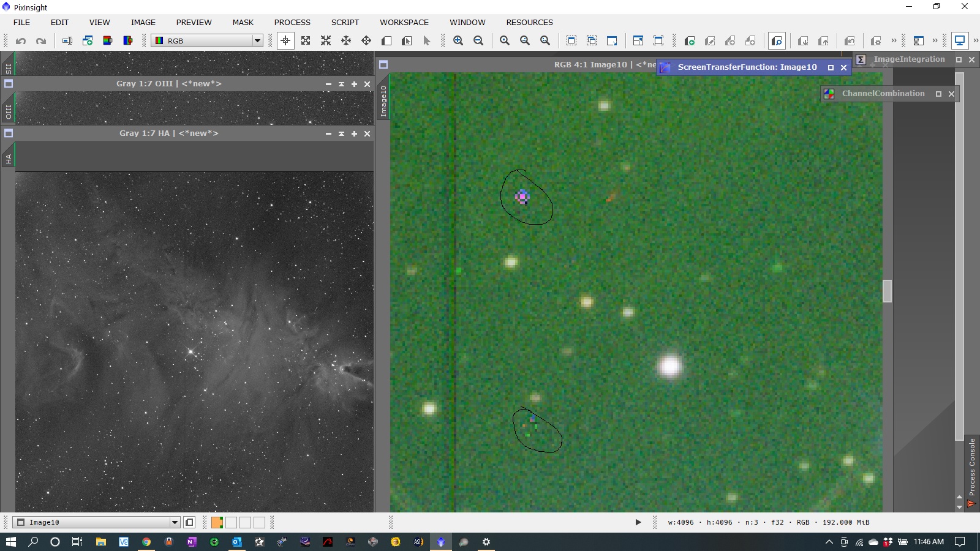Click the first magnifier icon of the second group

pyautogui.click(x=505, y=41)
